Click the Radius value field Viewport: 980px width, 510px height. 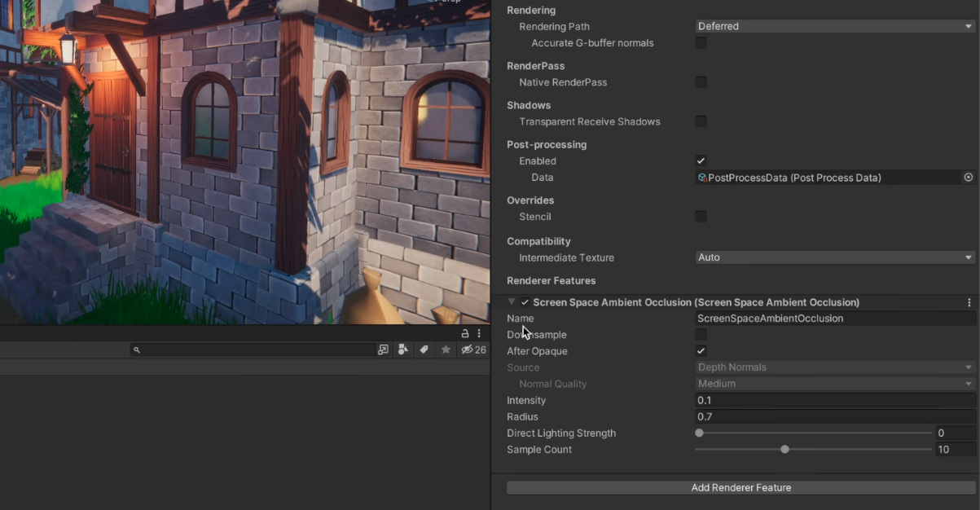pyautogui.click(x=835, y=417)
